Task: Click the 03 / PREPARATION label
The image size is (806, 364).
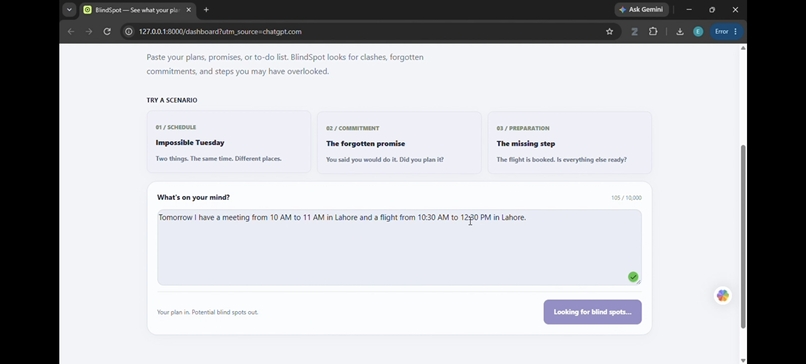Action: pos(523,129)
